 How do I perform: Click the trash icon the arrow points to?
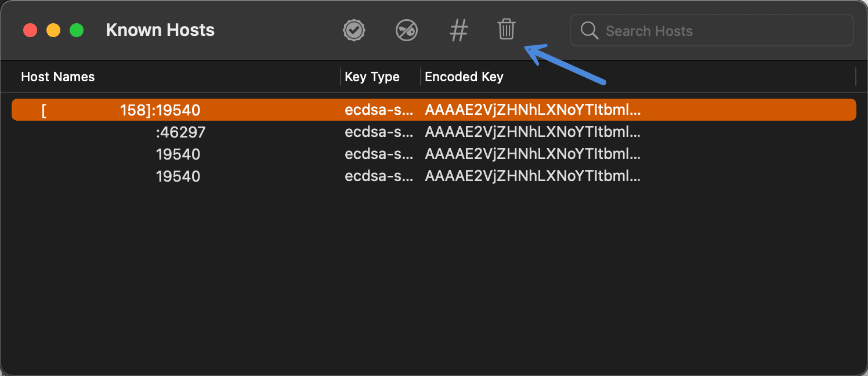tap(506, 30)
